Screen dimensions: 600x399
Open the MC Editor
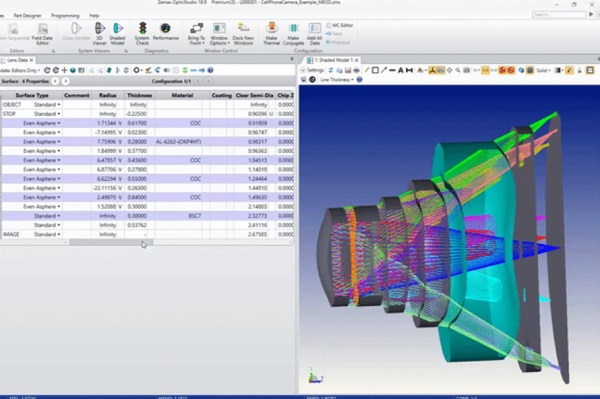click(x=339, y=25)
